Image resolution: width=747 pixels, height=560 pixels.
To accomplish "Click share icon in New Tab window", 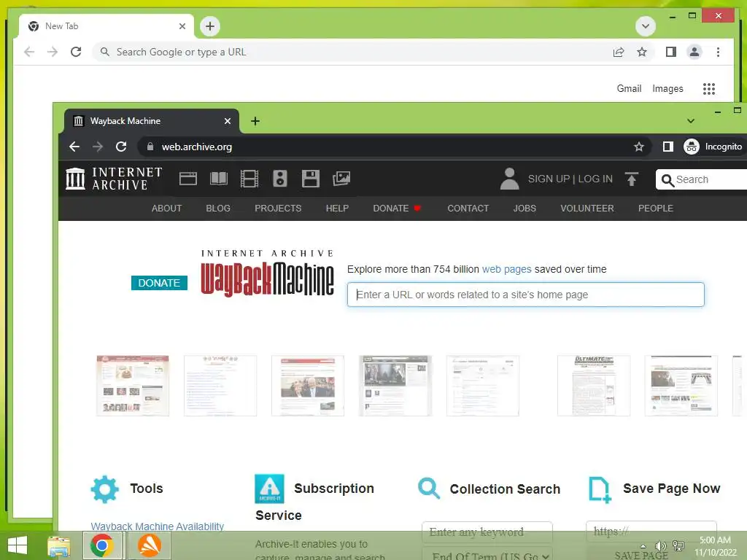I will tap(619, 52).
